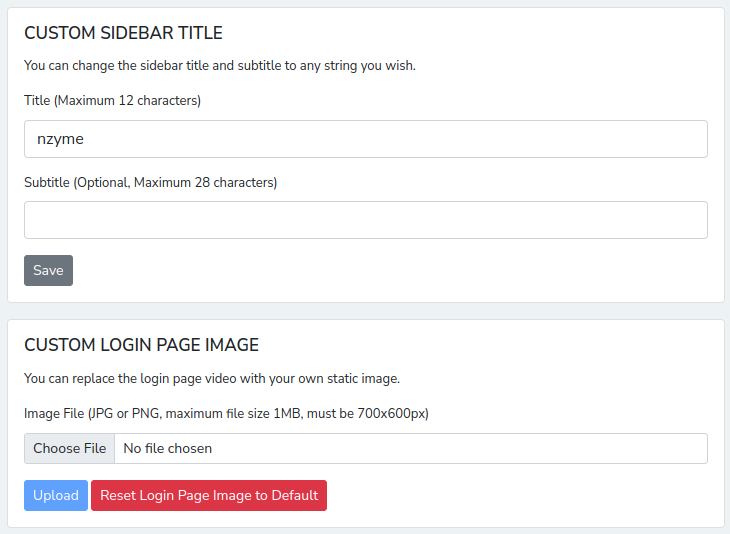Image resolution: width=730 pixels, height=534 pixels.
Task: Click the sidebar title and subtitle description
Action: coord(219,66)
